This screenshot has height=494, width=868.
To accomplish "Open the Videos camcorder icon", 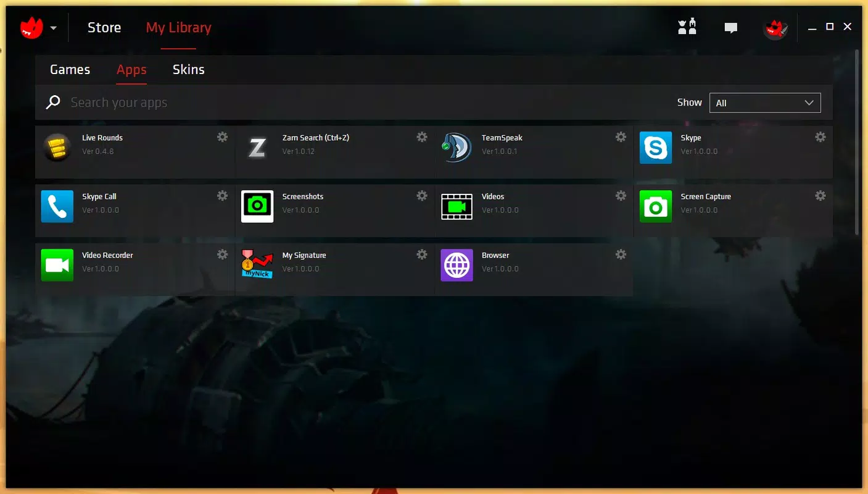I will [457, 206].
